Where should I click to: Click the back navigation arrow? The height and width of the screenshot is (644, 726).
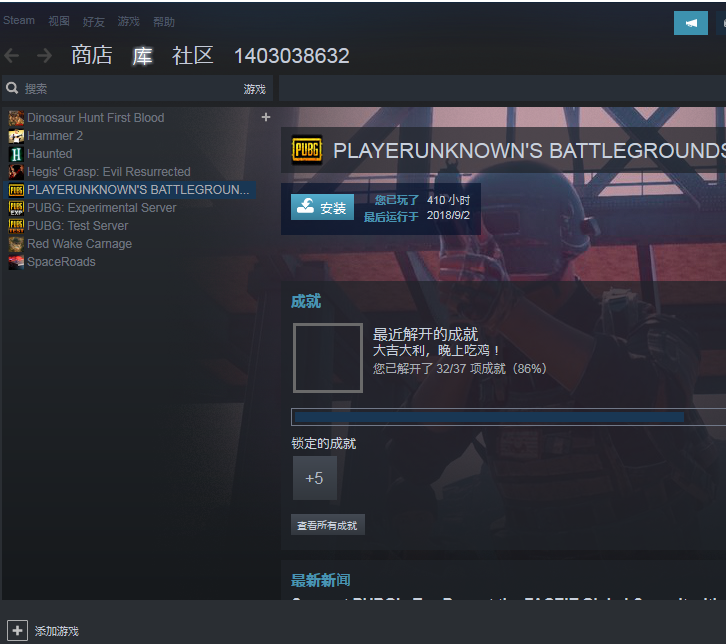(12, 56)
